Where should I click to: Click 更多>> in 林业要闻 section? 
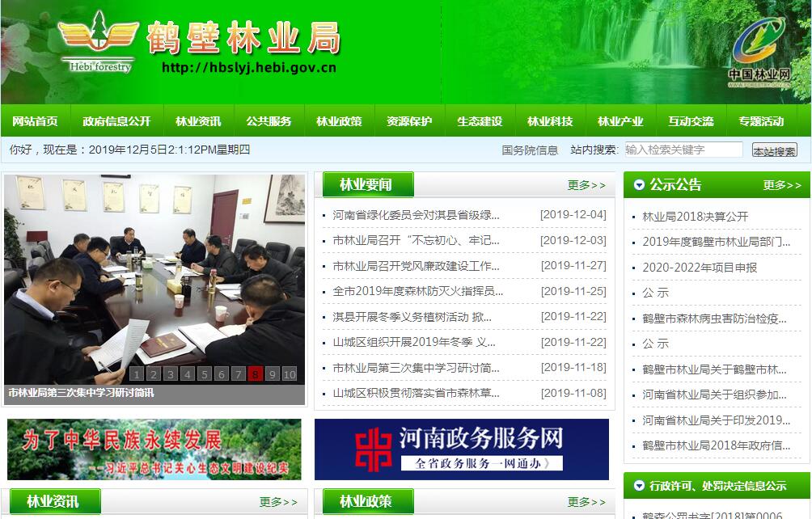(586, 185)
